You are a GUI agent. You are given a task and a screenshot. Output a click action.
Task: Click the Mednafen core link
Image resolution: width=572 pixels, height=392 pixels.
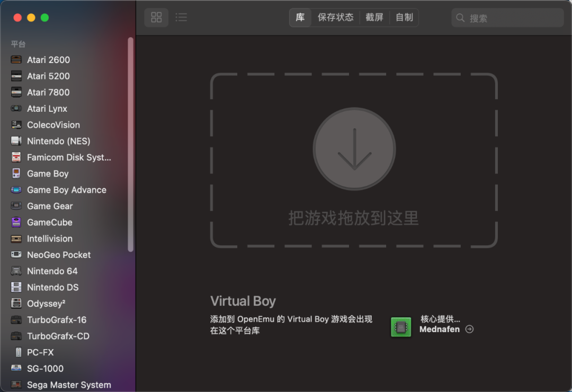pyautogui.click(x=439, y=329)
